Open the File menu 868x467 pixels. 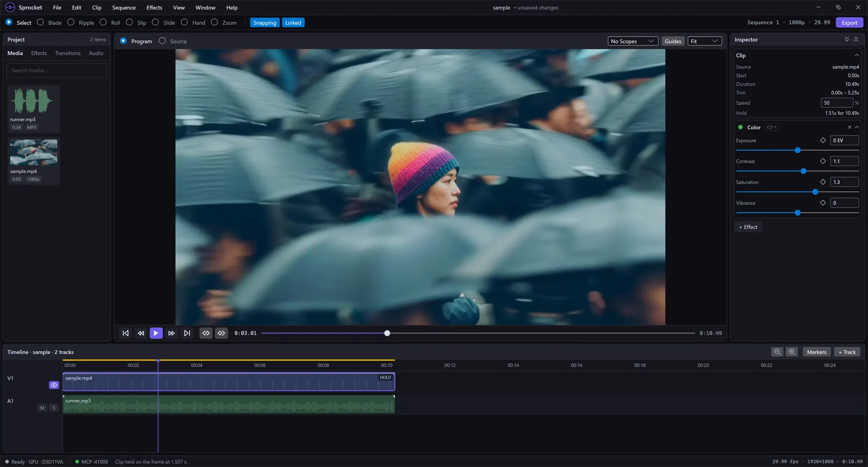click(57, 8)
